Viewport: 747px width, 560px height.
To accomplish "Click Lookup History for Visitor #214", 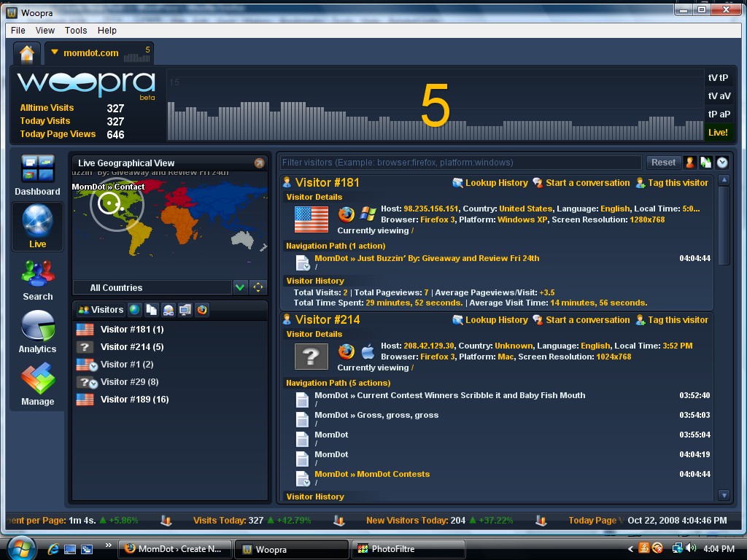I will (490, 320).
